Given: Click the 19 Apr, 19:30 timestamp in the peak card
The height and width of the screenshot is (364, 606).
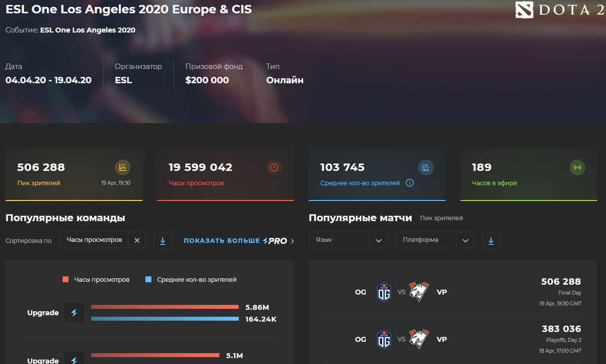Looking at the screenshot, I should pyautogui.click(x=116, y=183).
